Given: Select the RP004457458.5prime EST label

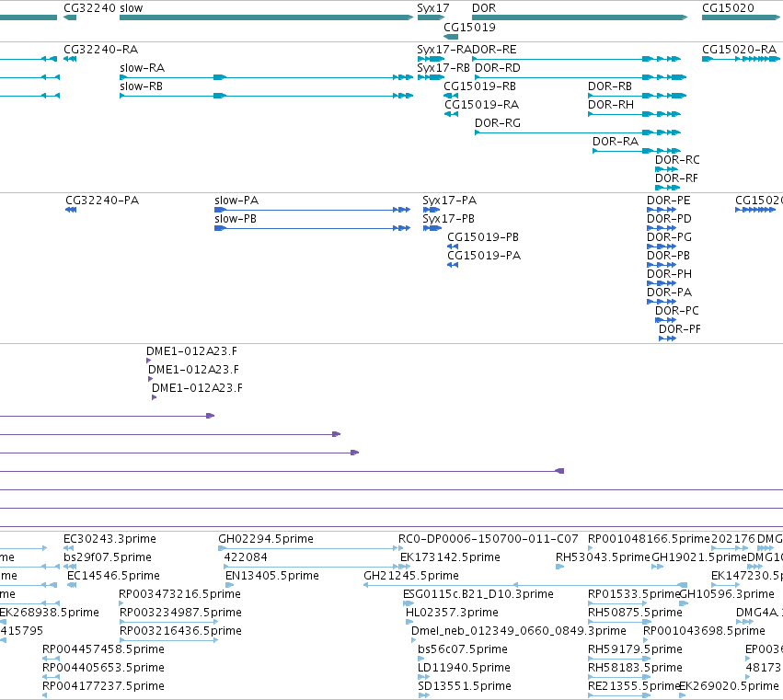Looking at the screenshot, I should tap(103, 650).
